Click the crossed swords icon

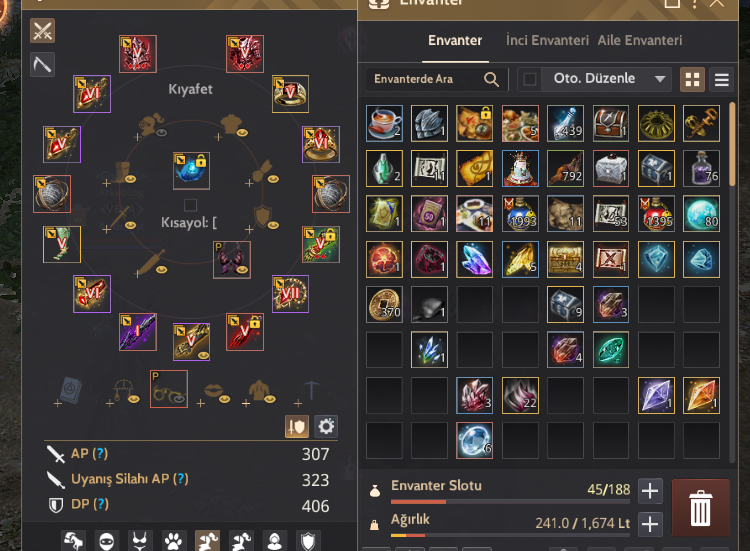coord(43,31)
